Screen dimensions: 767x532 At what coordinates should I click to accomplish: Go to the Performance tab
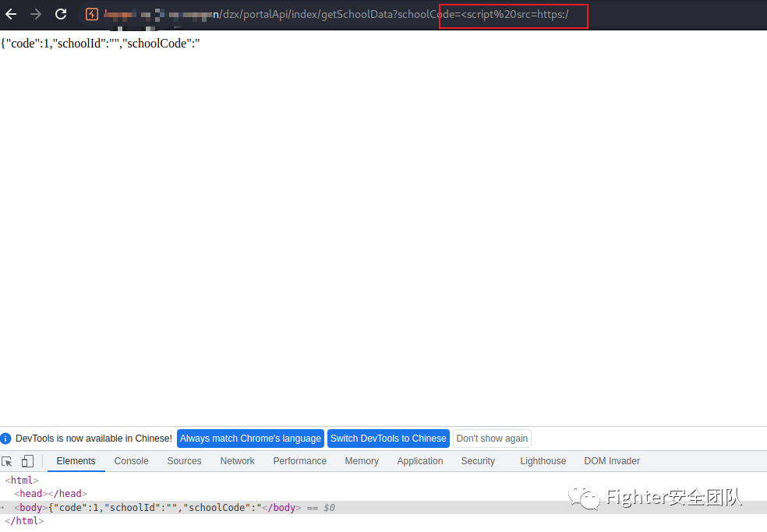299,461
